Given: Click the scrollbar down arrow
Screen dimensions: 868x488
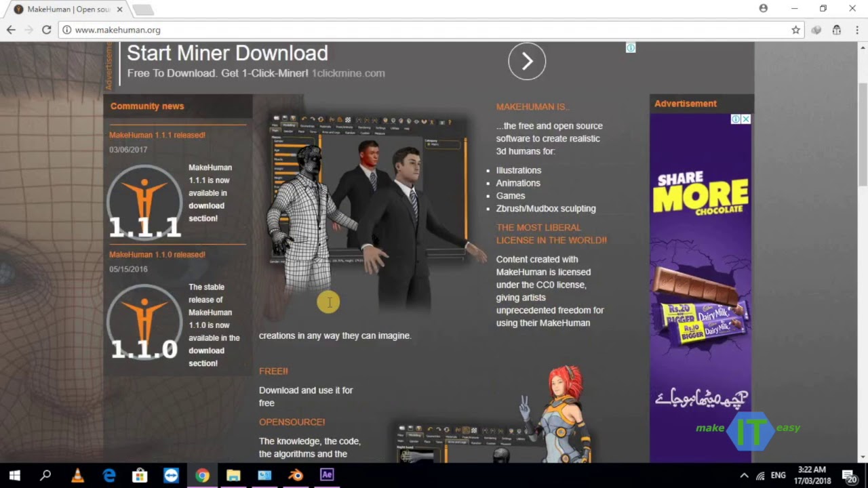Looking at the screenshot, I should (863, 457).
